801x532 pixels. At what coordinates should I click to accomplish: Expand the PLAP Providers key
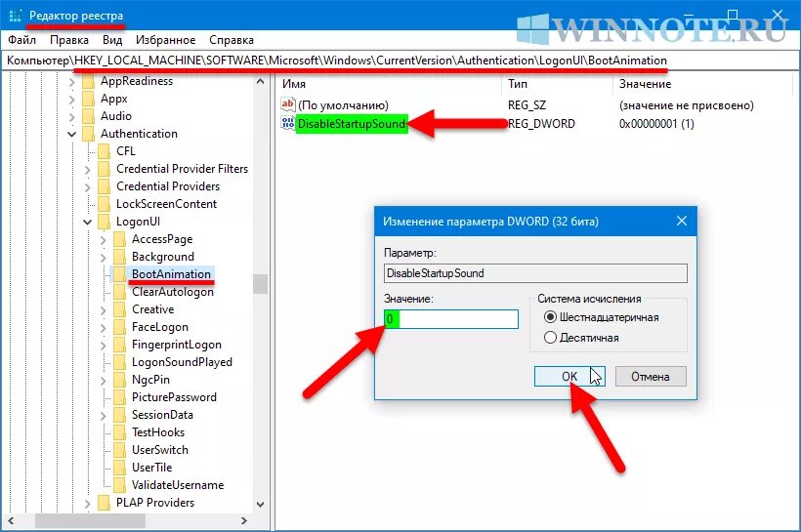click(x=87, y=504)
